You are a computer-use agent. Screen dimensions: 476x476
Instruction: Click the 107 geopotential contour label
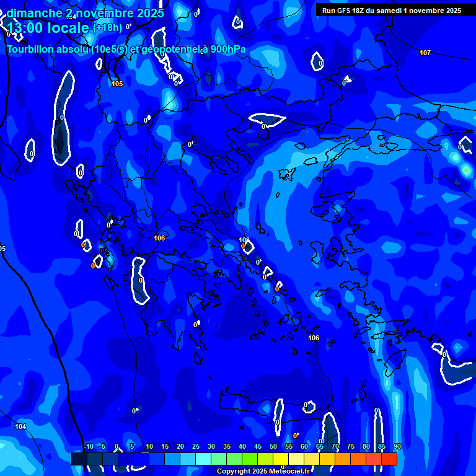pyautogui.click(x=425, y=53)
